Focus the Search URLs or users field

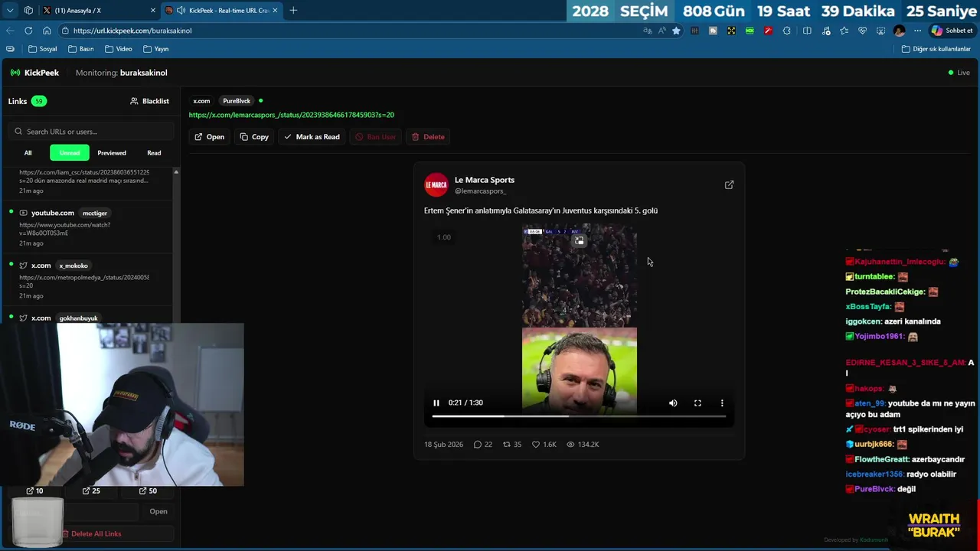pos(92,131)
